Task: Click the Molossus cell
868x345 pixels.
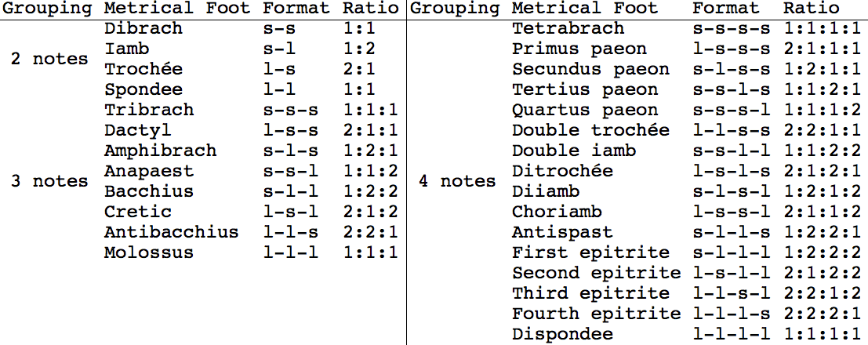Action: [x=149, y=253]
